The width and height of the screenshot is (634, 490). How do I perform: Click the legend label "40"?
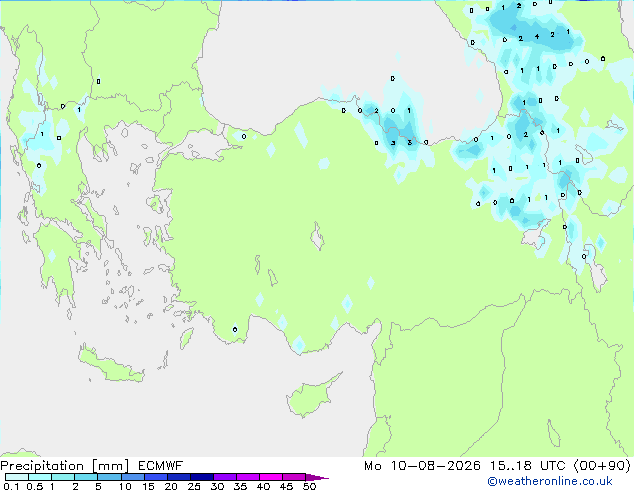point(263,486)
